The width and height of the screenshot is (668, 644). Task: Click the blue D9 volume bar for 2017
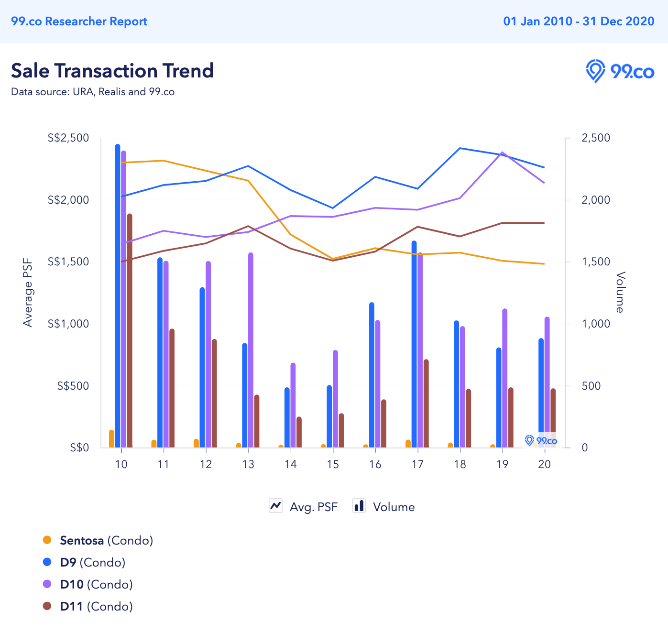click(x=414, y=344)
